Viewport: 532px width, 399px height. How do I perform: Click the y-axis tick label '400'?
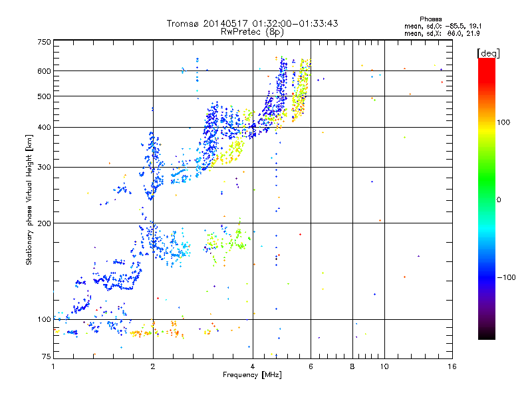44,128
